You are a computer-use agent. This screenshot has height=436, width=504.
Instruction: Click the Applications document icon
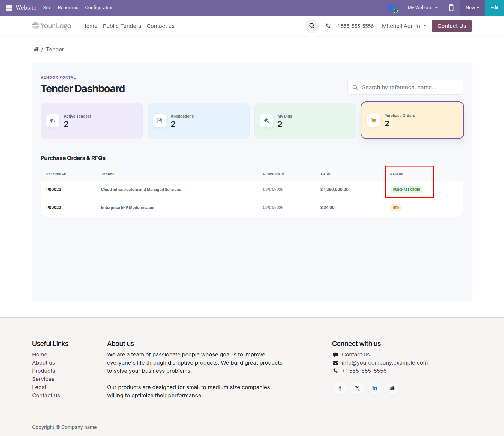[x=160, y=121]
